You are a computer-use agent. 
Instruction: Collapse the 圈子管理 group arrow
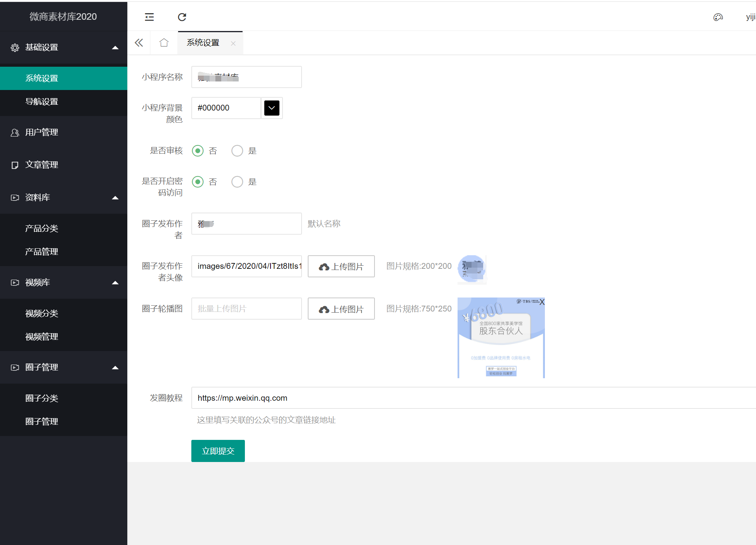[115, 368]
